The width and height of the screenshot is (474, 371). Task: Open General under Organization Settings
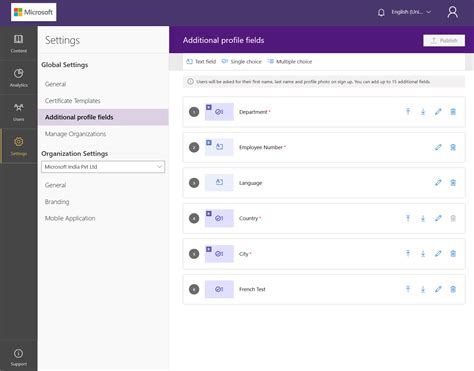click(x=55, y=185)
